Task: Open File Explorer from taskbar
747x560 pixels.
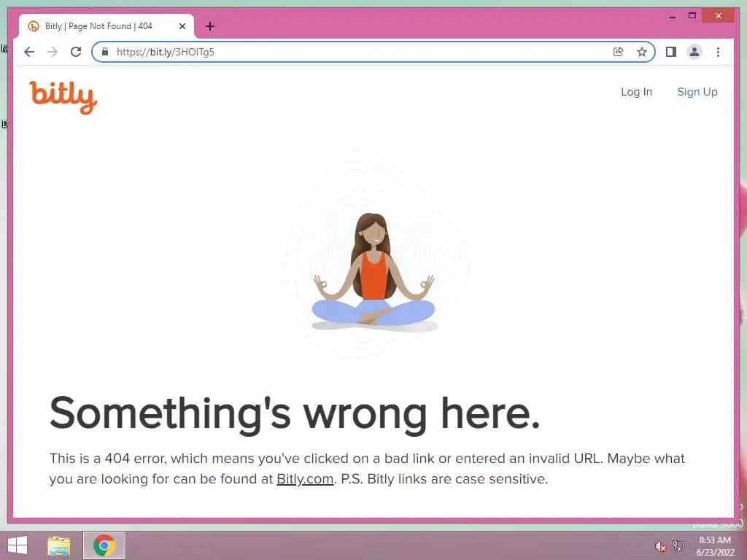Action: 58,545
